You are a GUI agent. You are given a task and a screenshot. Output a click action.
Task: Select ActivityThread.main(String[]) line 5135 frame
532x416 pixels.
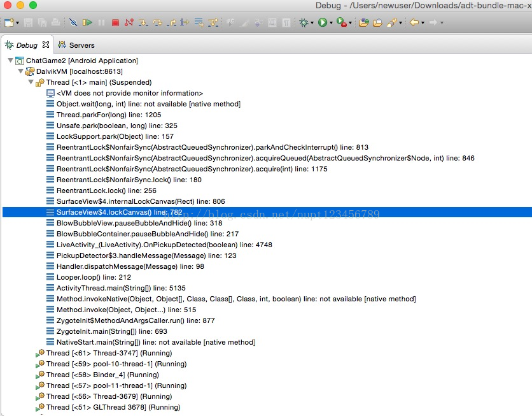point(121,289)
